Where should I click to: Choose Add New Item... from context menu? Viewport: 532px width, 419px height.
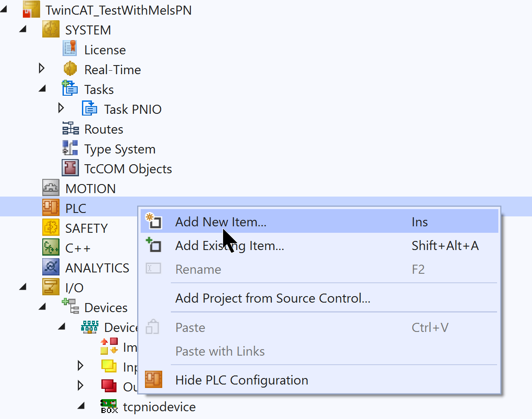click(x=319, y=221)
